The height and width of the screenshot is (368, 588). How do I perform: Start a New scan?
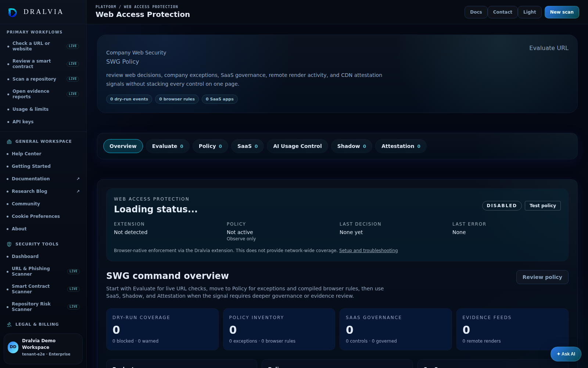click(x=562, y=12)
